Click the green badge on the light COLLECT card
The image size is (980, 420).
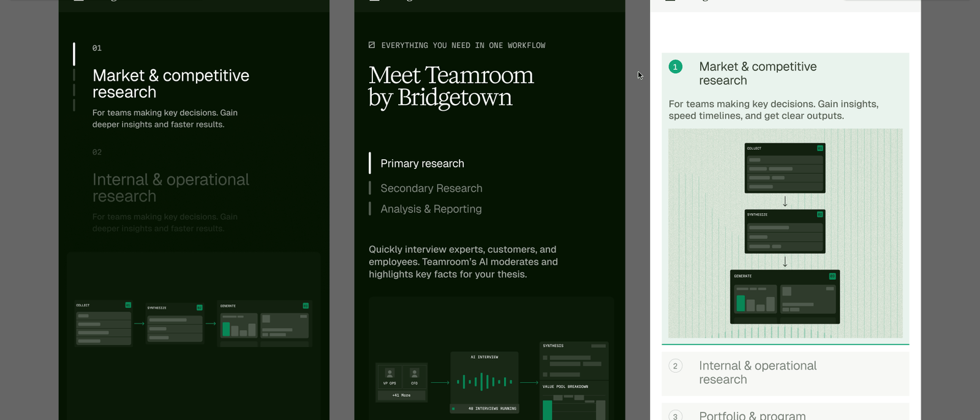tap(820, 148)
